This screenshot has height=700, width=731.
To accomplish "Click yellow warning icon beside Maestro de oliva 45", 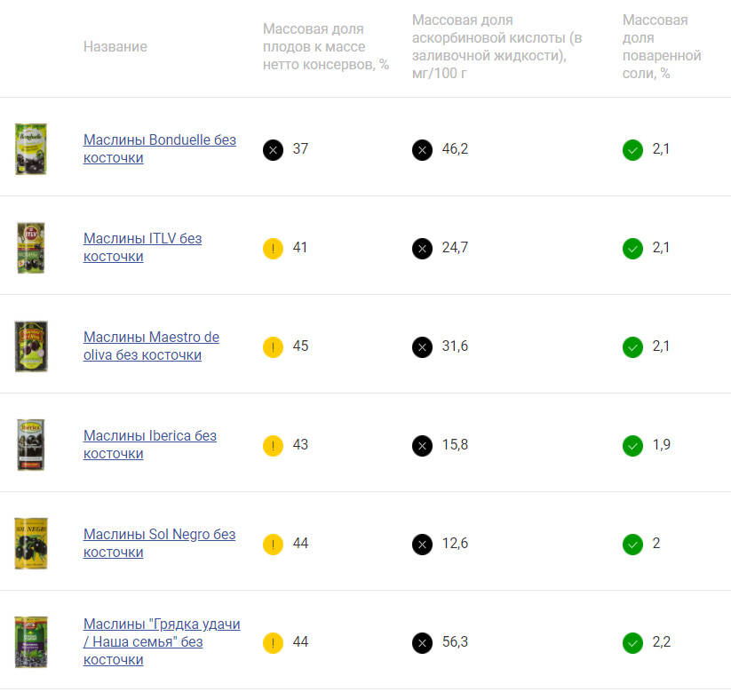I will pos(274,347).
